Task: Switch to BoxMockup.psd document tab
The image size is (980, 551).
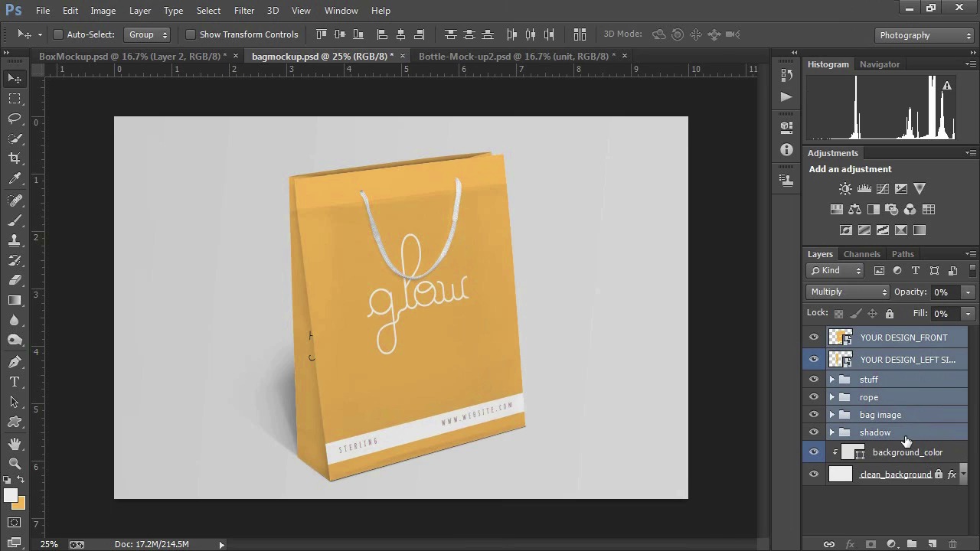Action: 132,56
